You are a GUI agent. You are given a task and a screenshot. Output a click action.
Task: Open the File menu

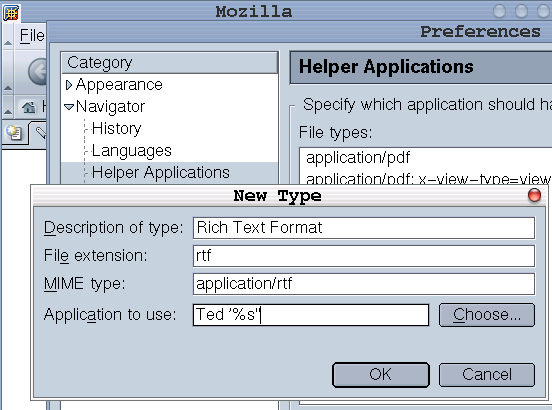point(32,36)
